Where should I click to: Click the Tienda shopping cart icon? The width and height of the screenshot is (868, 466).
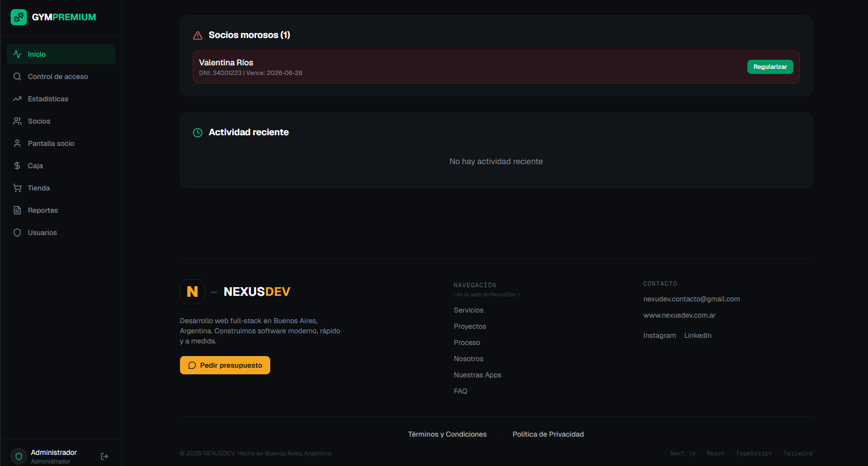pyautogui.click(x=17, y=188)
